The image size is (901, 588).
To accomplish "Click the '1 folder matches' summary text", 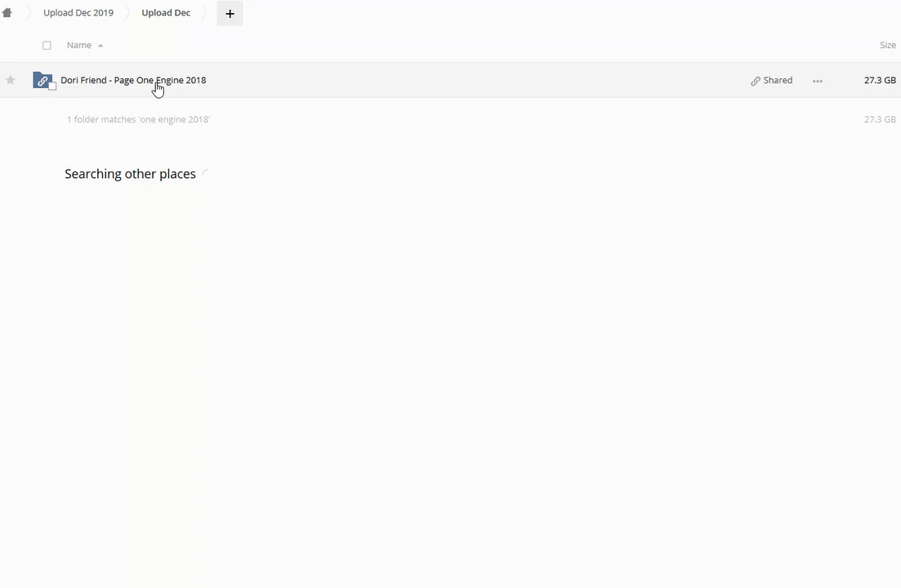I will (139, 119).
